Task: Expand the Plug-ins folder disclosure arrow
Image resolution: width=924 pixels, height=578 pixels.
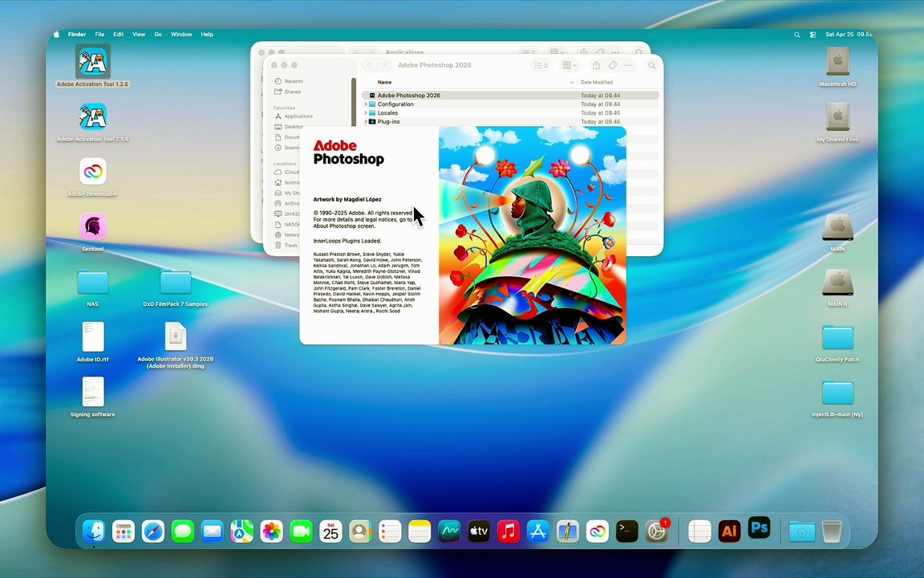Action: (366, 122)
